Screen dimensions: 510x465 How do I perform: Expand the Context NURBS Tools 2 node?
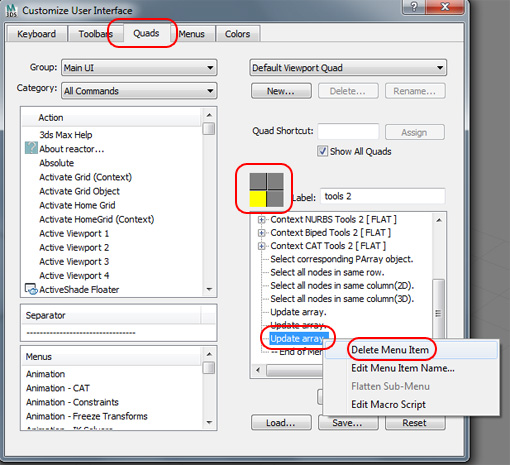click(262, 220)
